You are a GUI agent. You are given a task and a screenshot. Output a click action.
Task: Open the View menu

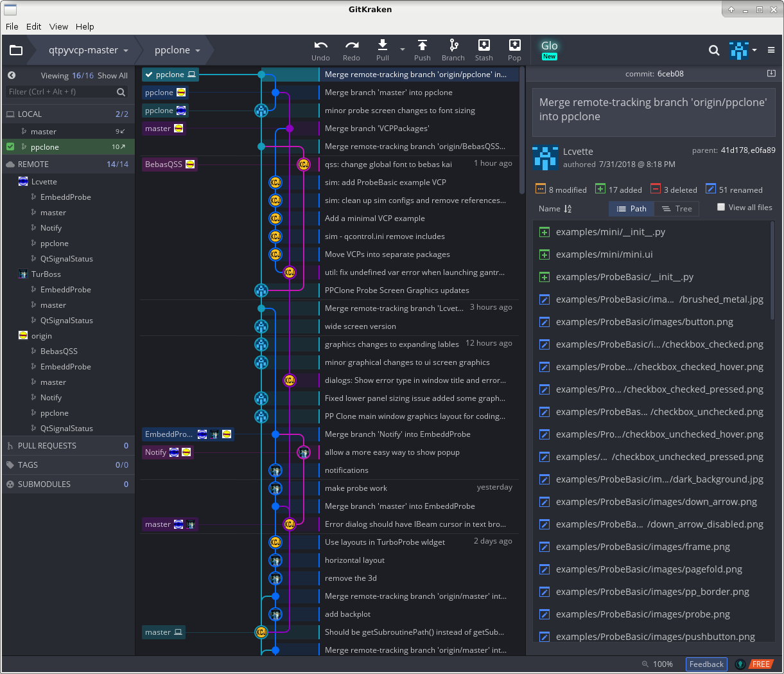pos(58,26)
